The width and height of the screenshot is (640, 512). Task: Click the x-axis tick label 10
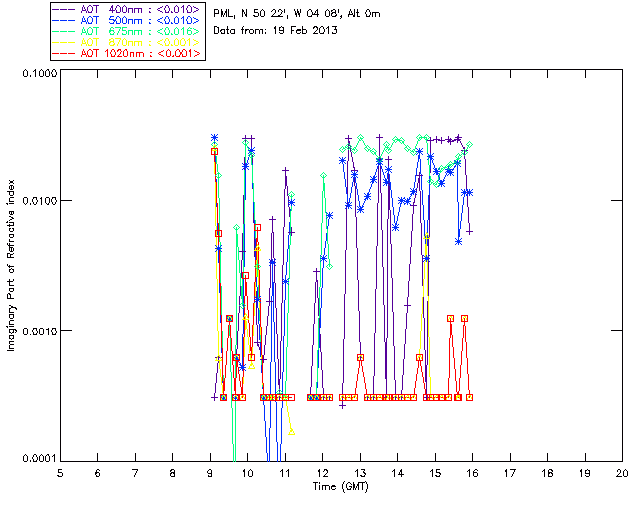pos(248,473)
